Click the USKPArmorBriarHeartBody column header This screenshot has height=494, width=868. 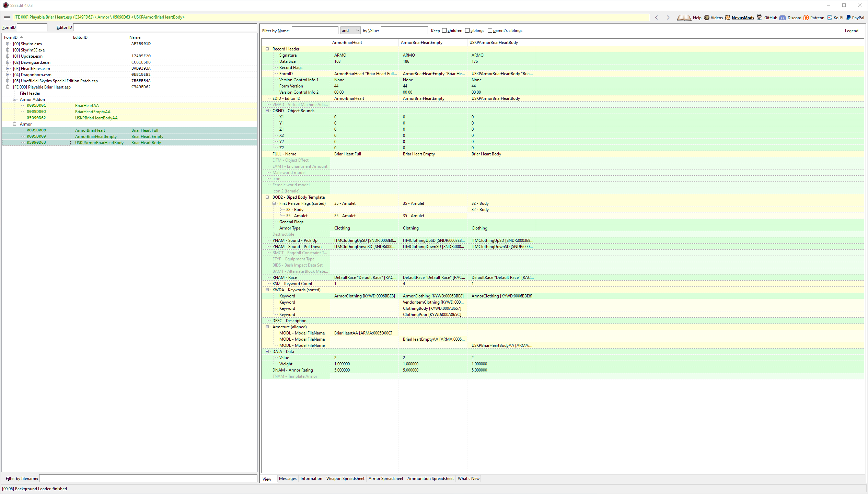[501, 42]
